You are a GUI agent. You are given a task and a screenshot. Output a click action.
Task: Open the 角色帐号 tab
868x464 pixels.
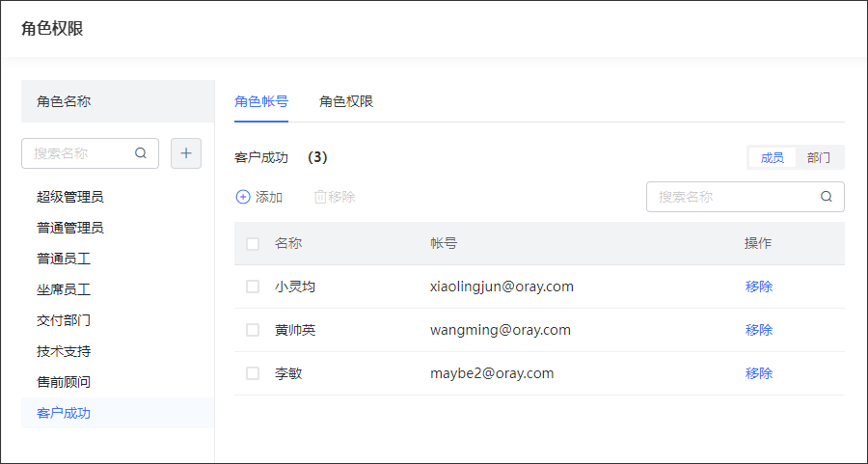coord(261,101)
